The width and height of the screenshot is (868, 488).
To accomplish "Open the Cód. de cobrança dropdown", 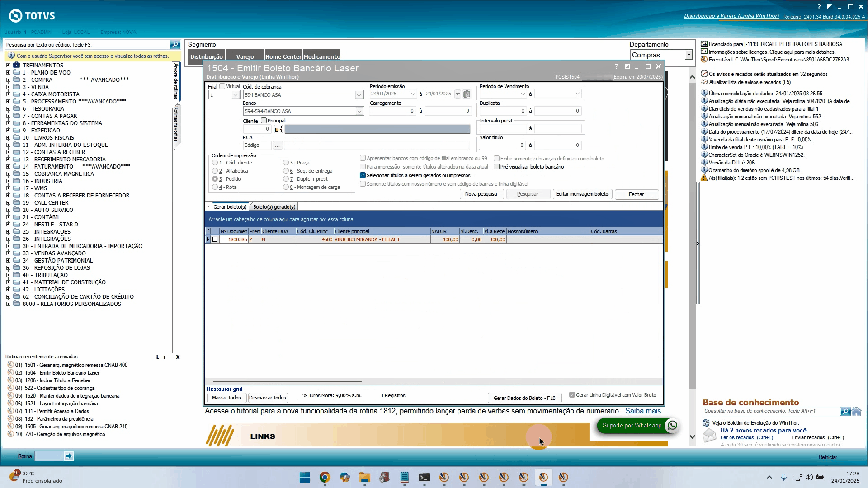I will click(359, 95).
